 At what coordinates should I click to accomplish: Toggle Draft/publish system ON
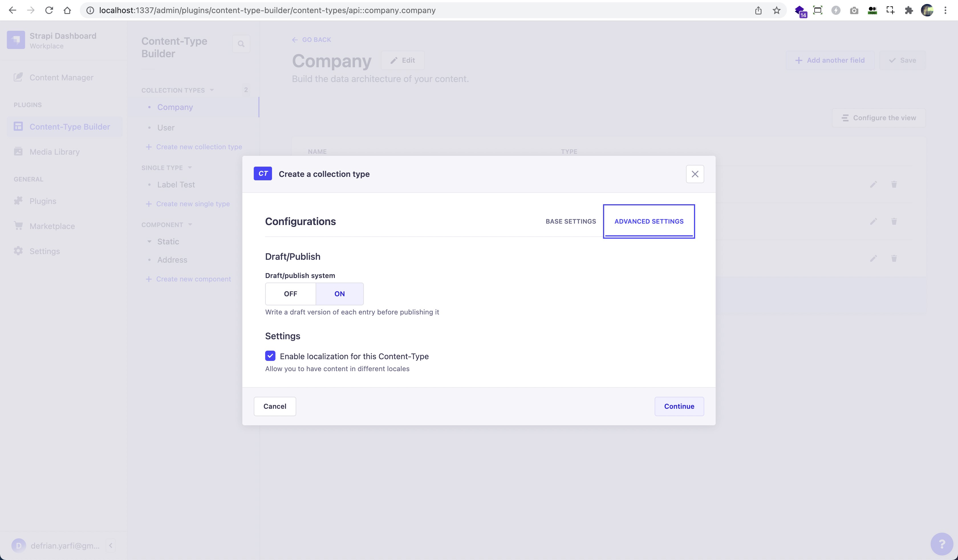pyautogui.click(x=340, y=293)
